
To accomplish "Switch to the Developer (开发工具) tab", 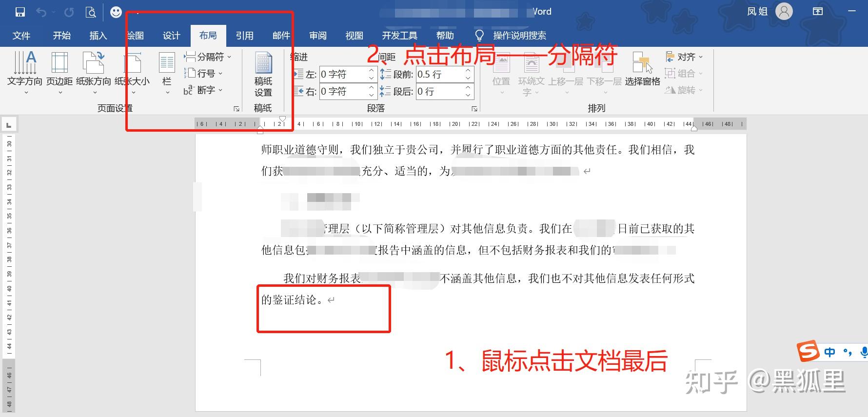I will tap(400, 35).
